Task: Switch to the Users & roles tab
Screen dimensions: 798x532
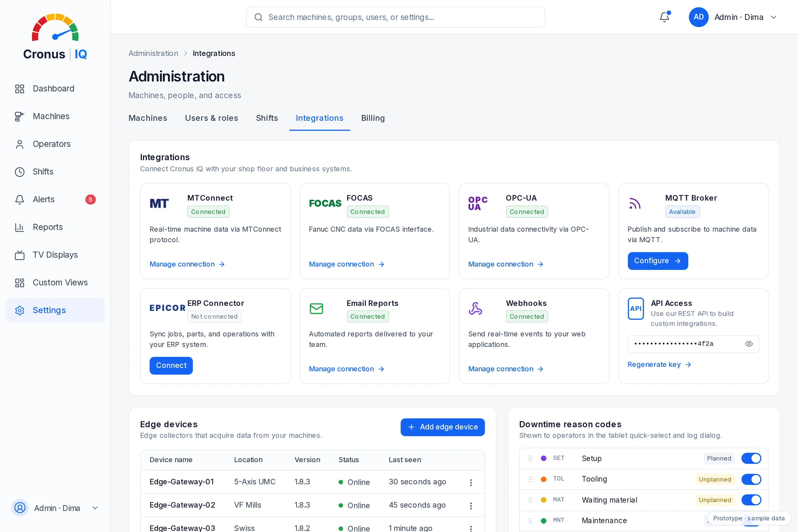Action: point(211,118)
